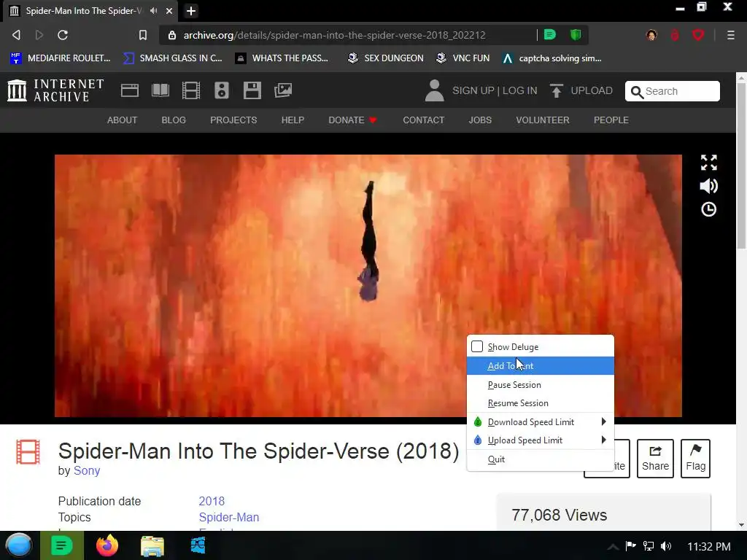Go back with the browser back arrow

coord(16,35)
